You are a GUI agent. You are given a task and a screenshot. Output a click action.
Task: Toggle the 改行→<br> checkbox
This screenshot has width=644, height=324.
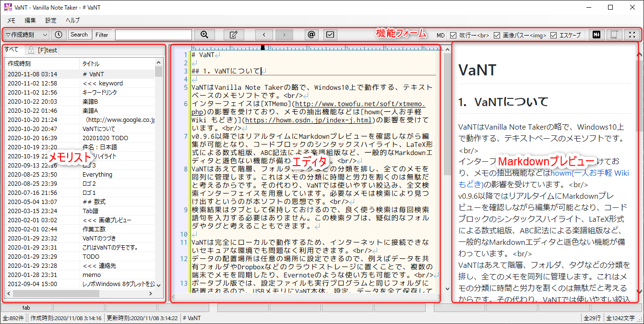[453, 35]
